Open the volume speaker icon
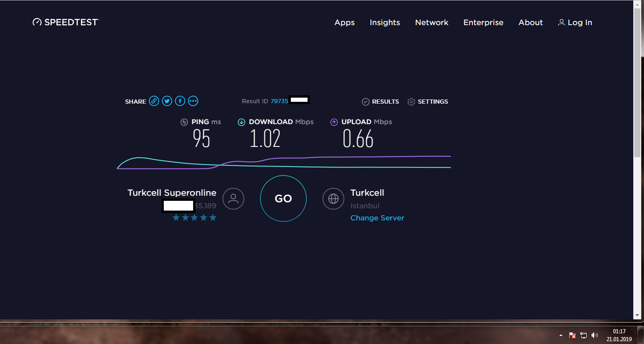Image resolution: width=644 pixels, height=344 pixels. [x=595, y=335]
